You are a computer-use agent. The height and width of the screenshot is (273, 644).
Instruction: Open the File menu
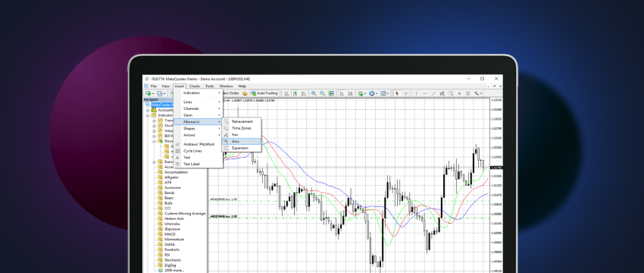153,86
